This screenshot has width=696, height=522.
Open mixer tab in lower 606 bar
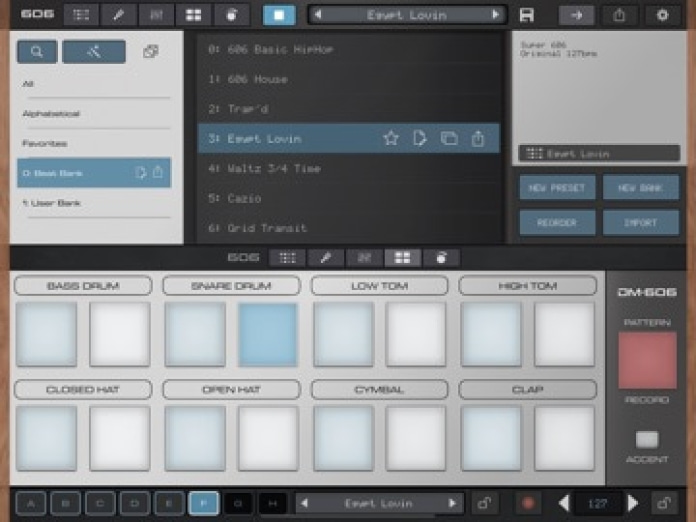[x=364, y=257]
